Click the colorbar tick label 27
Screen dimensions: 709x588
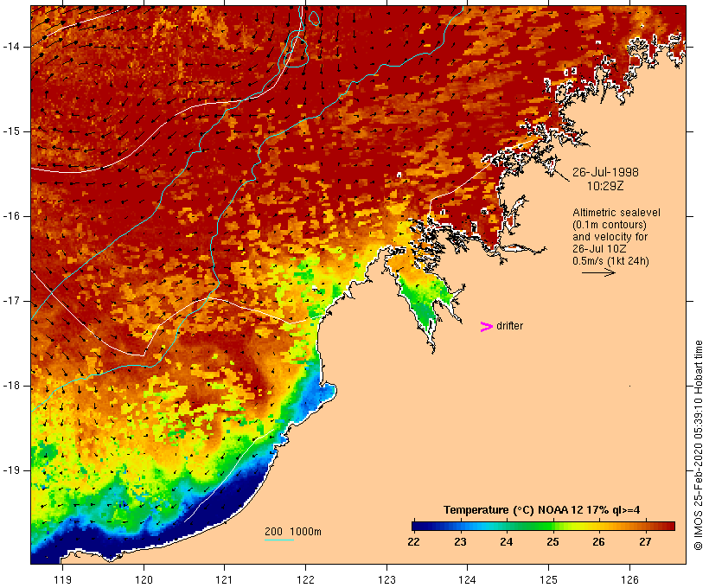[645, 542]
